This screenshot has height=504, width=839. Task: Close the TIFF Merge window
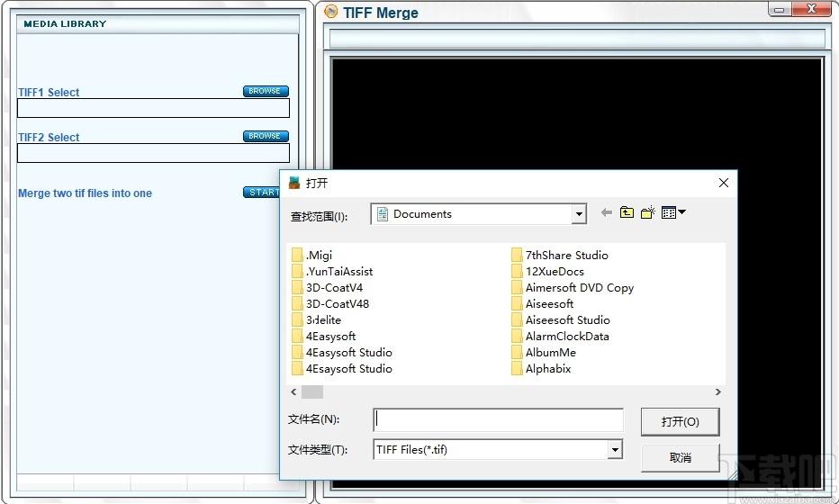pos(811,9)
